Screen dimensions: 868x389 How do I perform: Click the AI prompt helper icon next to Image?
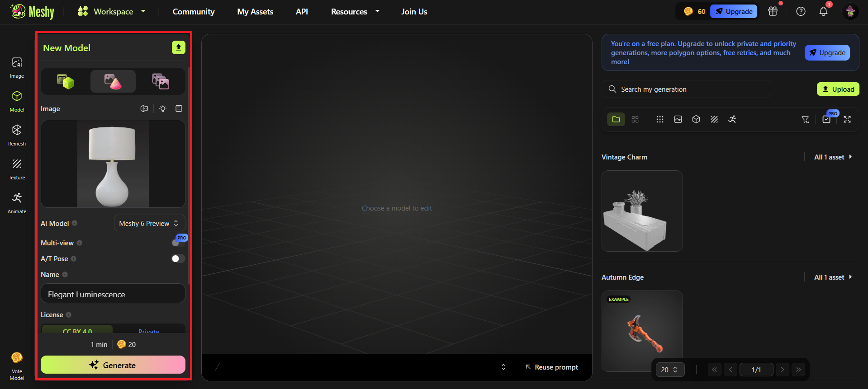144,108
